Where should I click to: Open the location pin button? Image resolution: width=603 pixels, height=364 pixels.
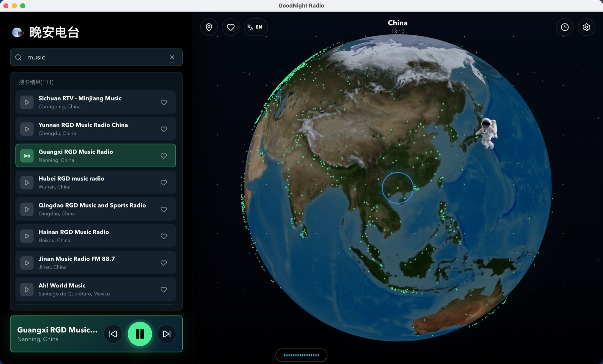(209, 27)
